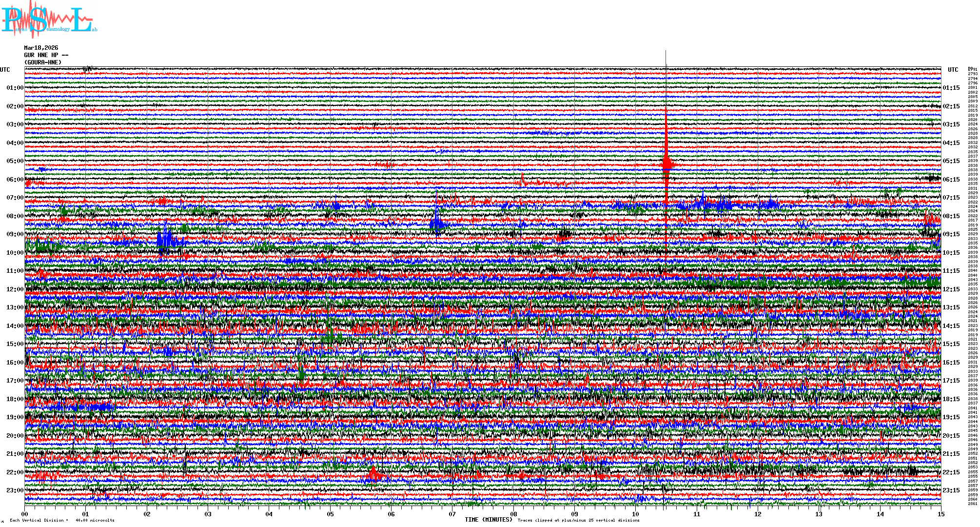Viewport: 980px width, 527px height.
Task: Click the red event at minute 06 near 22:00
Action: 374,473
